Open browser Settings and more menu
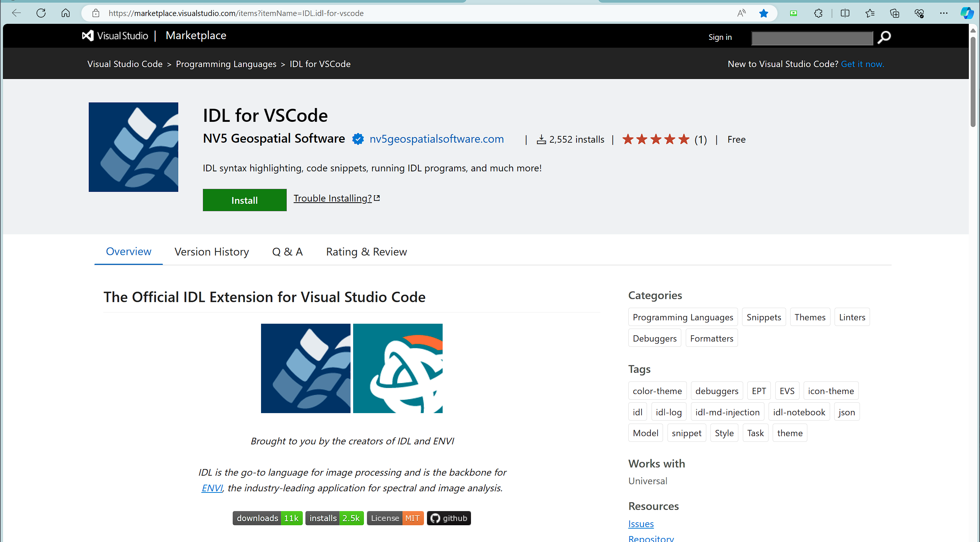The width and height of the screenshot is (980, 542). point(943,13)
